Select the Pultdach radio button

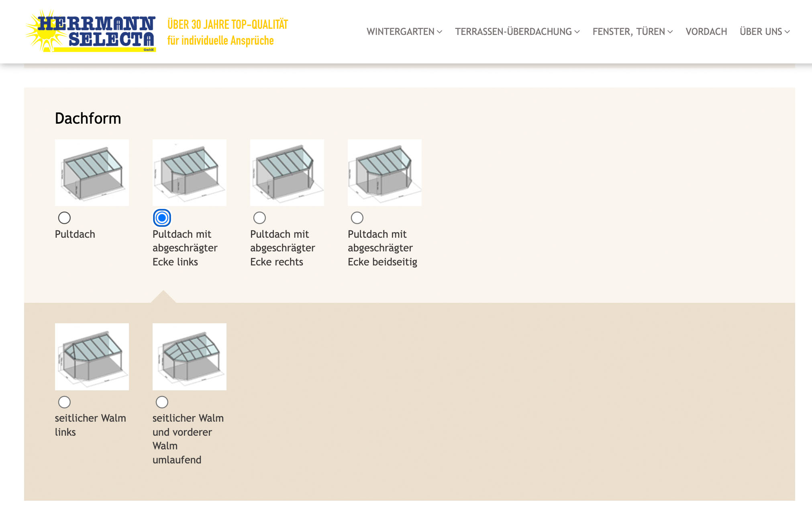click(64, 217)
